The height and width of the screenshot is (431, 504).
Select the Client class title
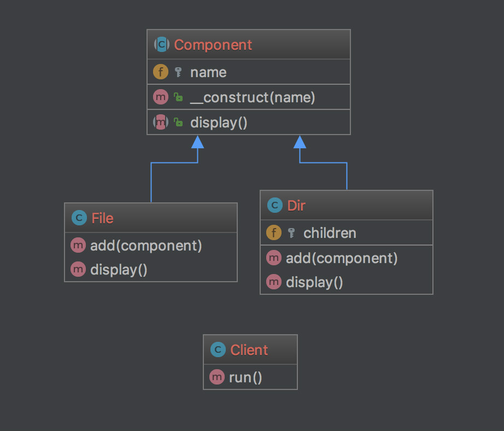pos(249,350)
